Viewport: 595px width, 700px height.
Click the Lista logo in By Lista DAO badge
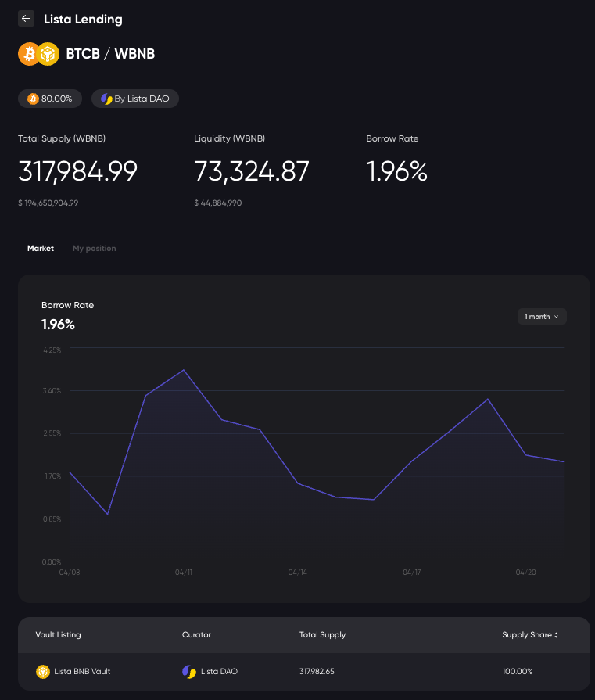pyautogui.click(x=106, y=99)
